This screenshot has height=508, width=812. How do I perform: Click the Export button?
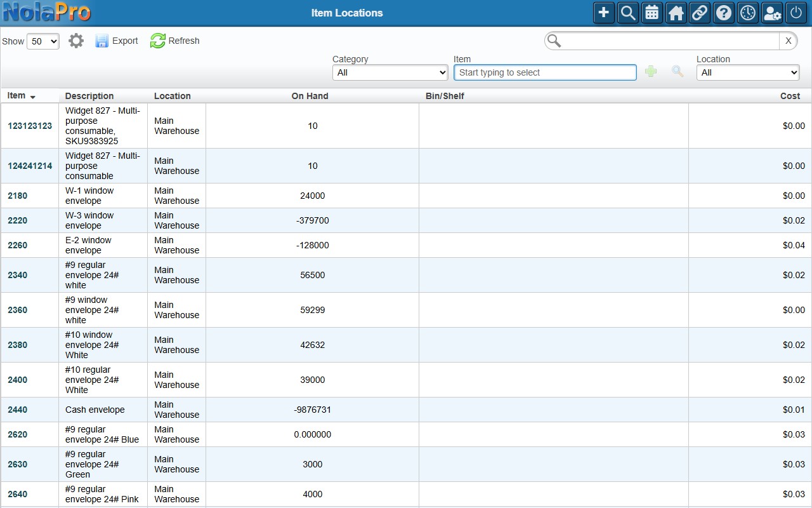(117, 41)
